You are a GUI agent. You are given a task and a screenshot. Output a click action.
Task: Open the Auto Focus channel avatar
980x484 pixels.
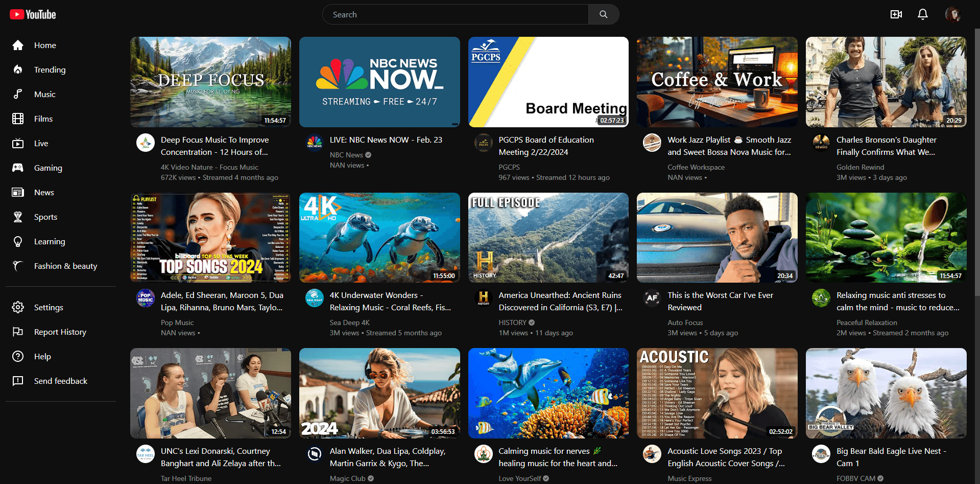point(652,298)
